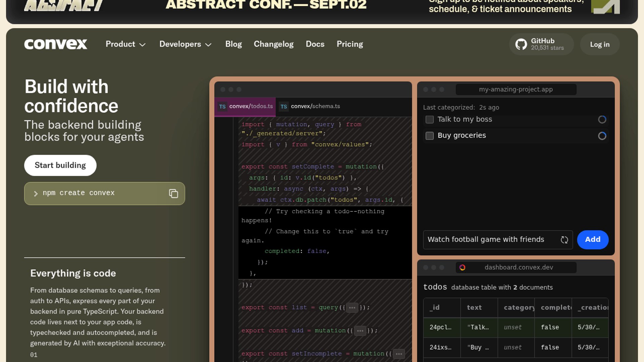
Task: Click the dashboard.convex.dev address bar
Action: (x=516, y=267)
